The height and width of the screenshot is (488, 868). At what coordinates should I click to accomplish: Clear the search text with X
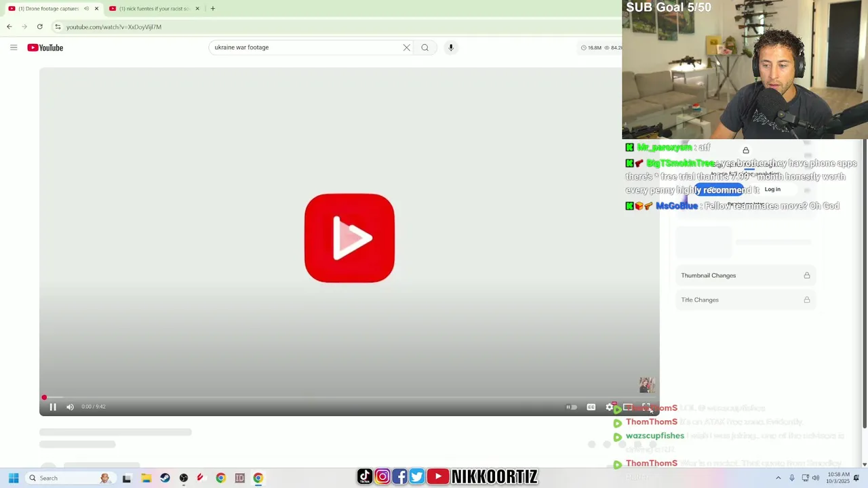click(x=406, y=47)
